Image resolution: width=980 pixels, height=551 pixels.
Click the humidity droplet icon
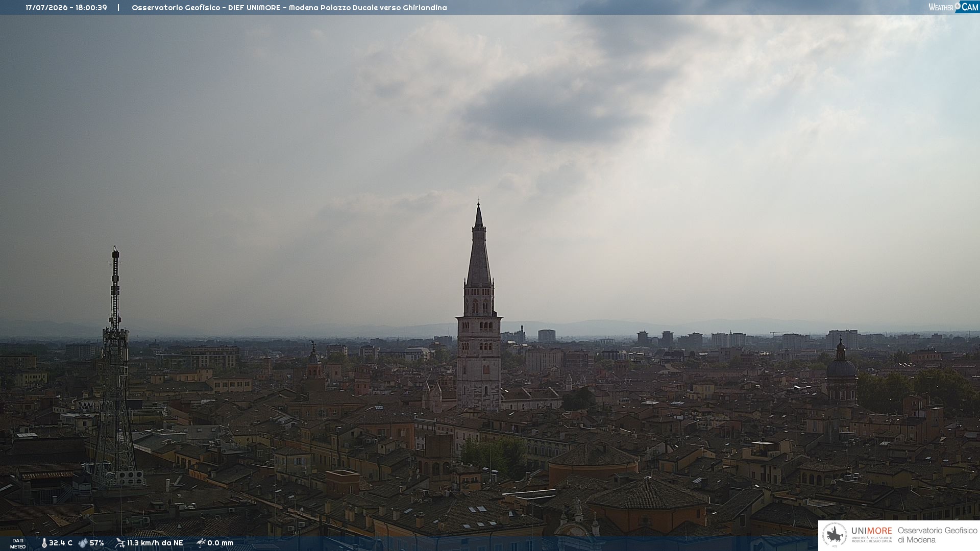coord(83,543)
